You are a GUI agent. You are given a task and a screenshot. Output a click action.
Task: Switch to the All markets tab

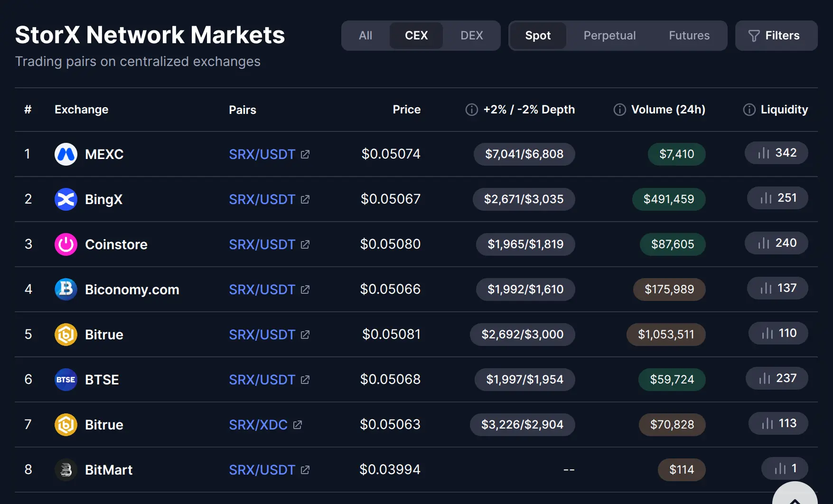click(365, 36)
